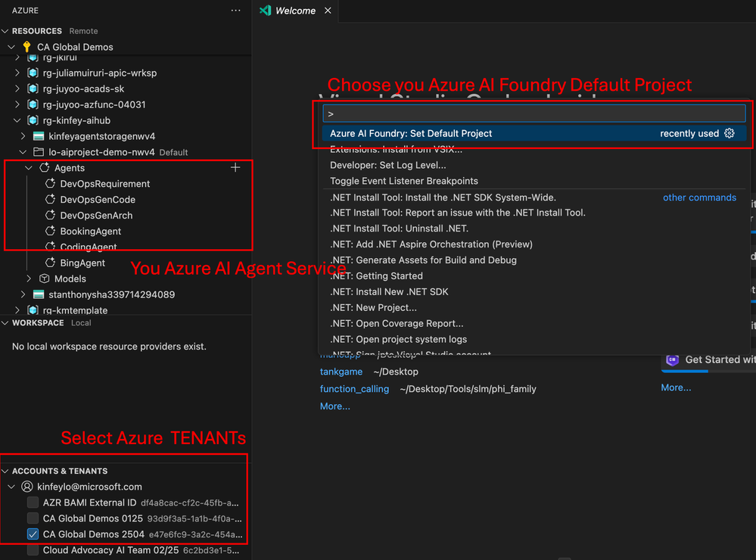
Task: Collapse the rg-kinfey-aihub resource group
Action: tap(17, 120)
